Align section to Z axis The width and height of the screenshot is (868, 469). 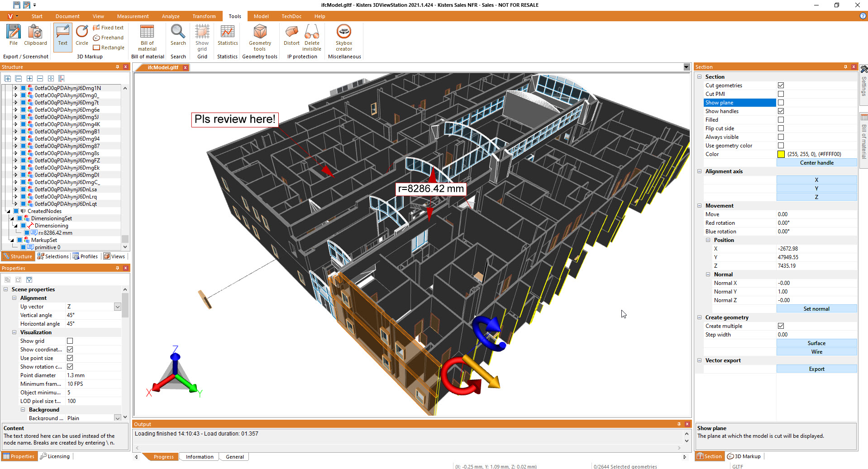click(816, 197)
